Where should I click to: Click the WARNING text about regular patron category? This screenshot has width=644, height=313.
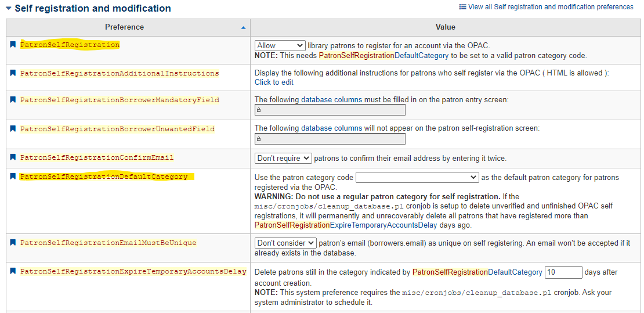[x=378, y=197]
